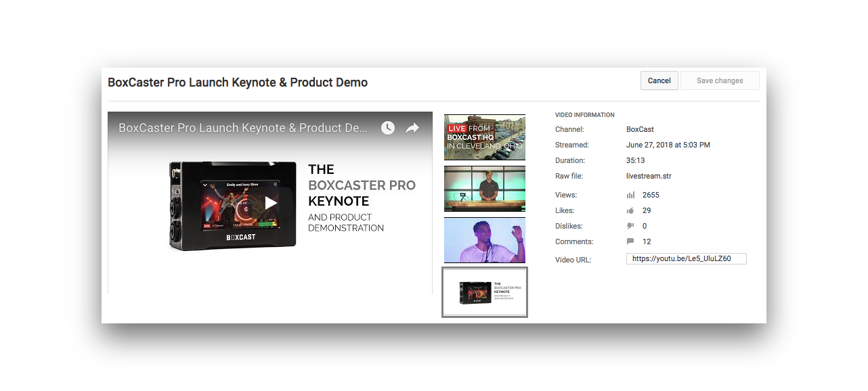Click the raw file name livestream.str

[649, 176]
